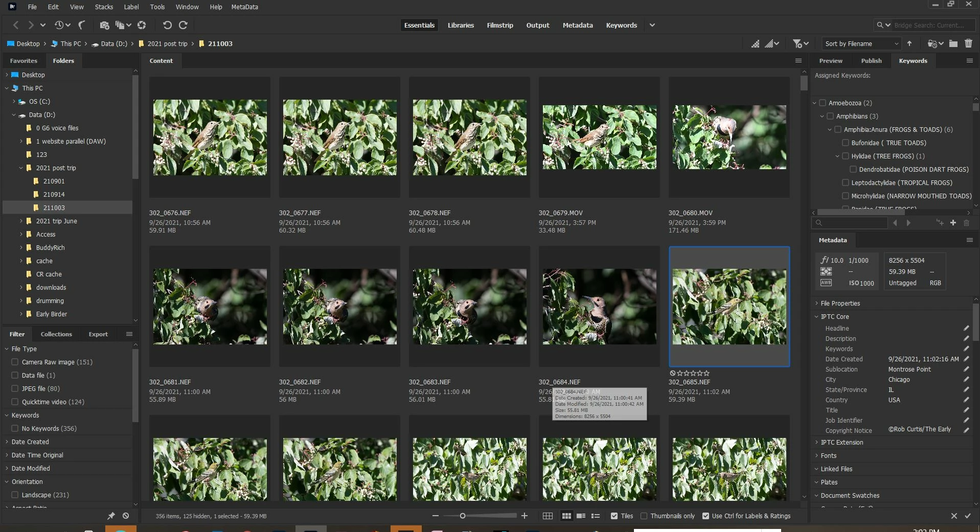Viewport: 980px width, 532px height.
Task: Select the 302_0676.NEF thumbnail
Action: tap(210, 137)
